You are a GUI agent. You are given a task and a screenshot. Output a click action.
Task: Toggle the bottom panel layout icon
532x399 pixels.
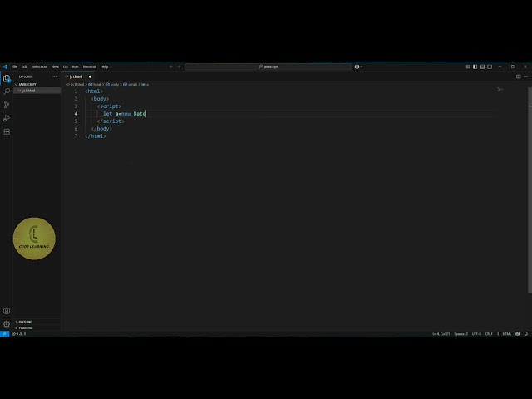click(x=482, y=66)
